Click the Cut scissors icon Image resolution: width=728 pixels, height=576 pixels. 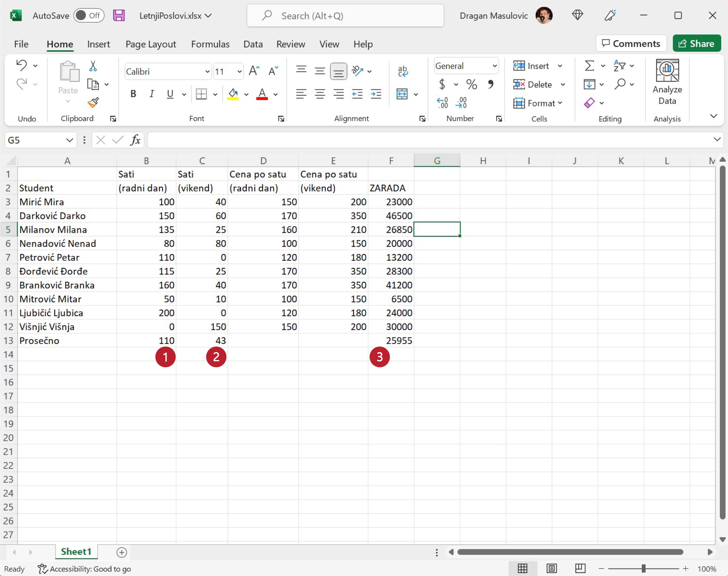pyautogui.click(x=93, y=66)
